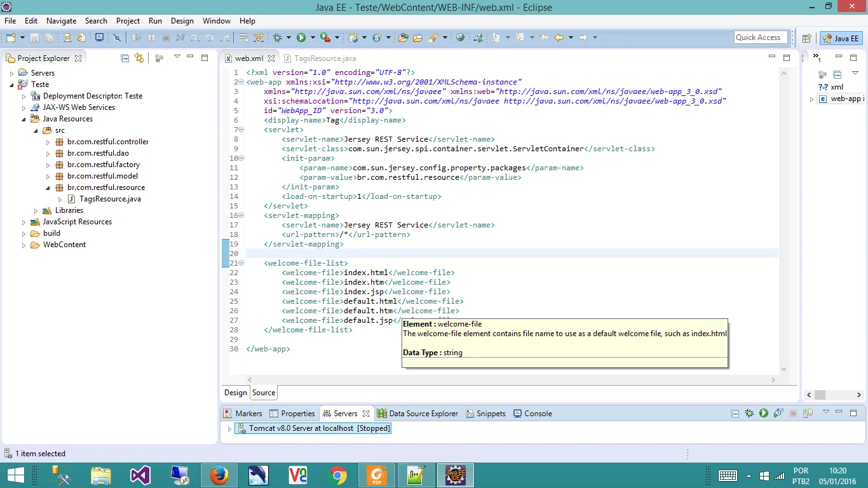Toggle the Skip All Breakpoints button
The height and width of the screenshot is (488, 868).
coord(117,38)
